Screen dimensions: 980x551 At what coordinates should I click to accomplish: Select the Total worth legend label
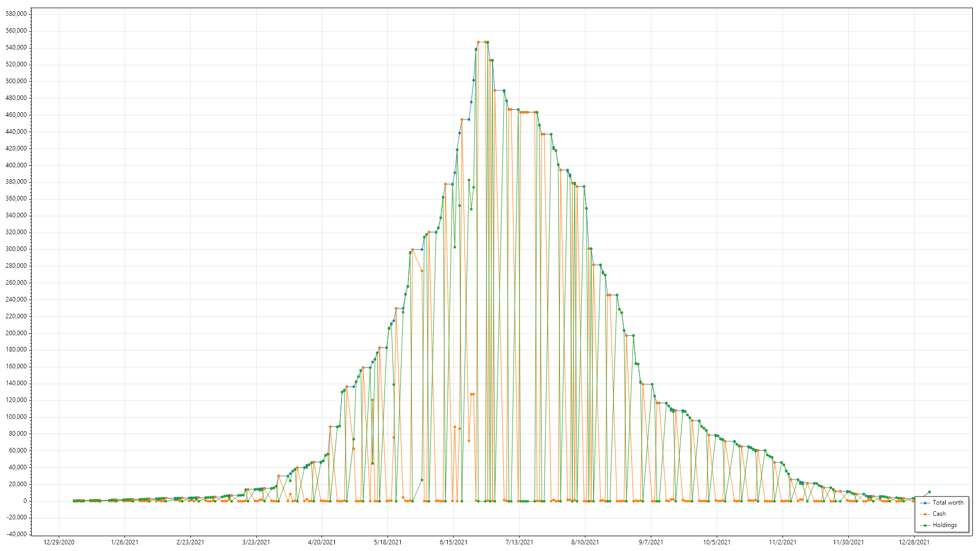pyautogui.click(x=948, y=503)
